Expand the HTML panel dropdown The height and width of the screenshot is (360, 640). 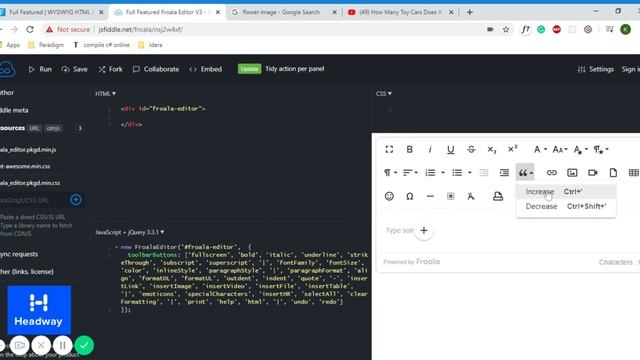[x=105, y=93]
